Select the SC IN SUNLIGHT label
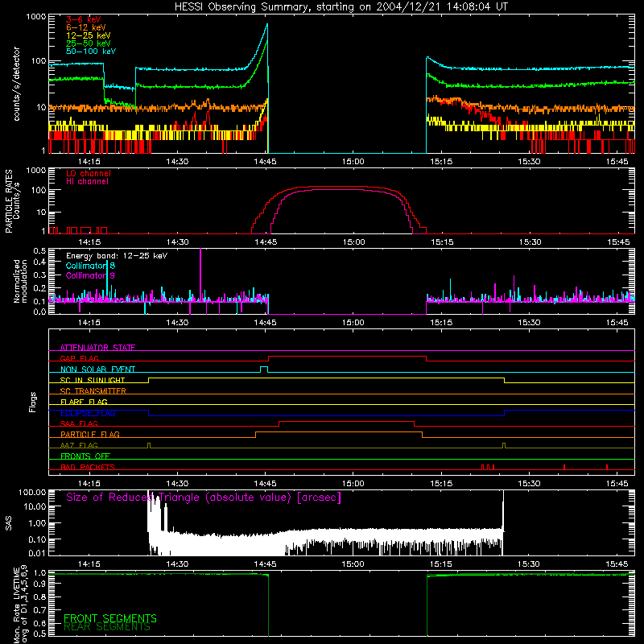This screenshot has height=644, width=644. pos(93,380)
